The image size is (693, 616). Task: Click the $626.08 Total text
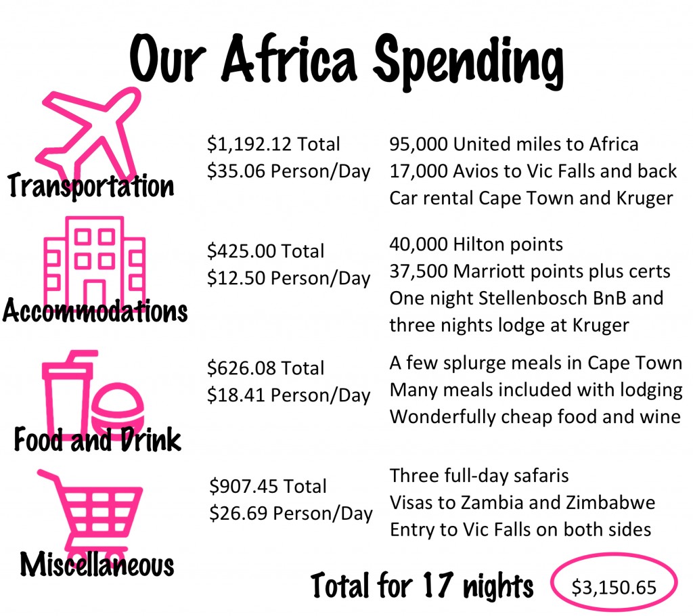(265, 368)
